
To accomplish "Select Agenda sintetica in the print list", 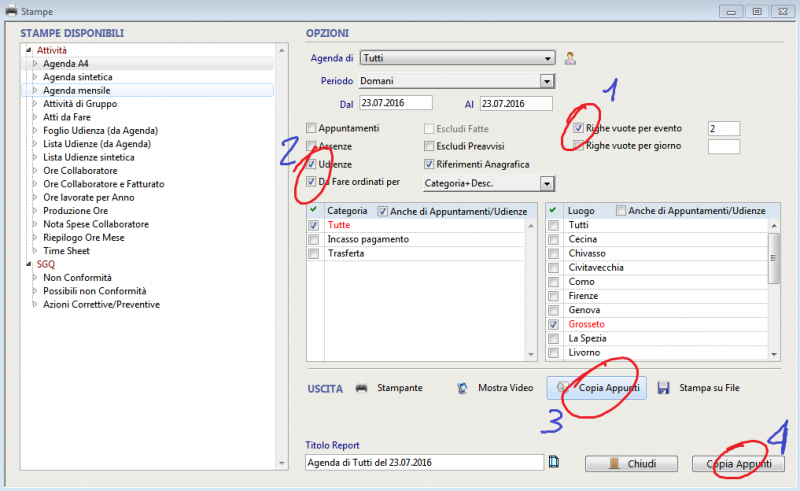I will (x=77, y=76).
